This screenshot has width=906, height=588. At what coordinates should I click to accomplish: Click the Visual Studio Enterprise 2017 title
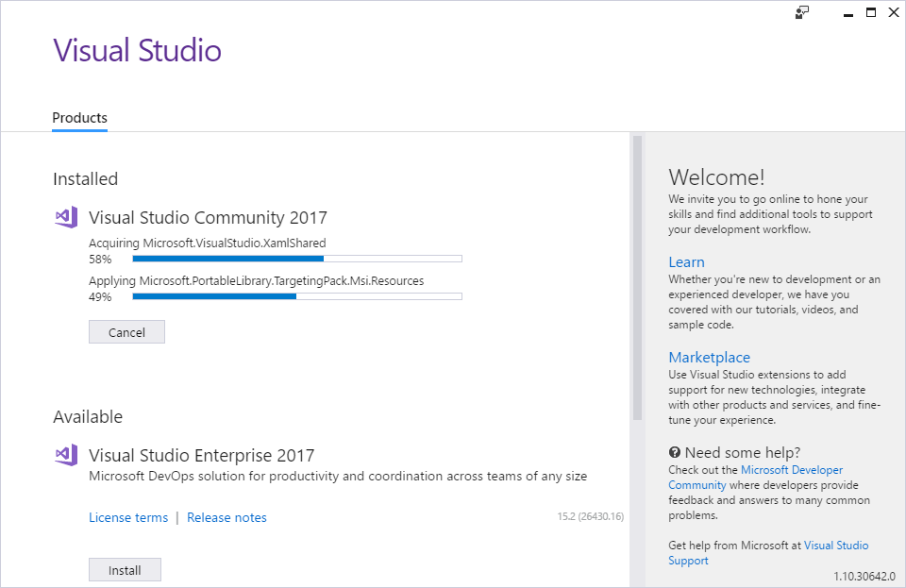coord(202,455)
